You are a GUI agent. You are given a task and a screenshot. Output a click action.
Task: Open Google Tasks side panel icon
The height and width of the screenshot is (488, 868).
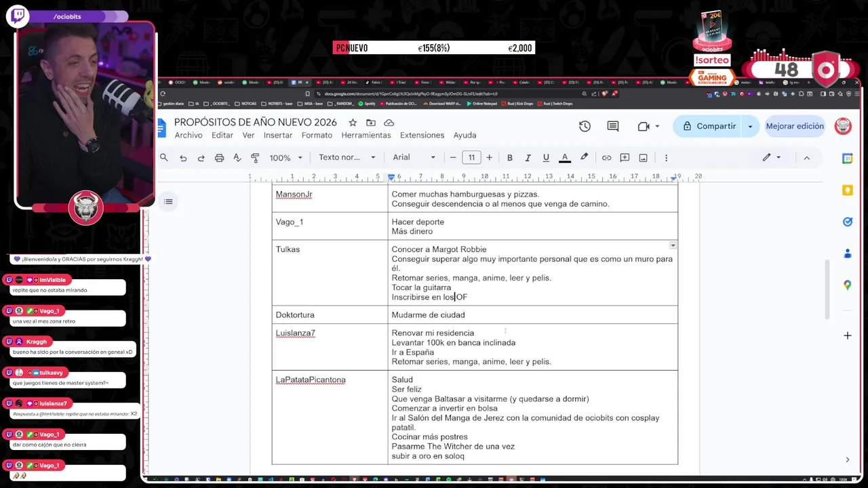[847, 222]
